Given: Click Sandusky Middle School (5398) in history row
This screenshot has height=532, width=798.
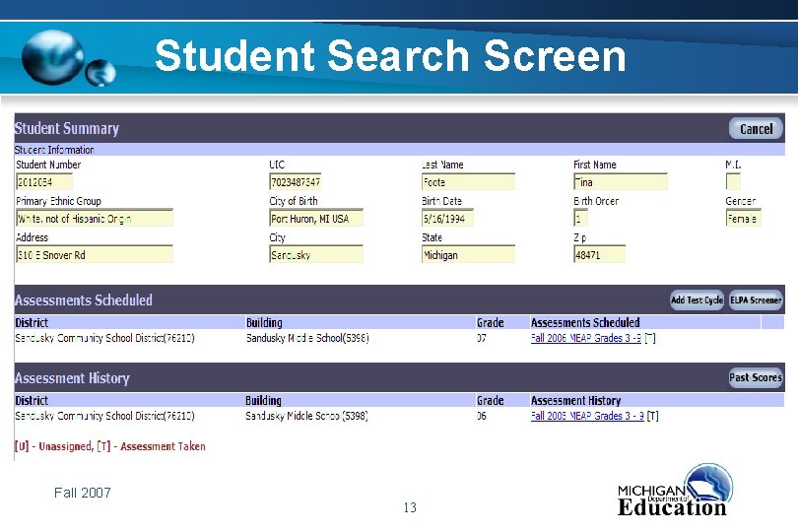Looking at the screenshot, I should [x=306, y=416].
